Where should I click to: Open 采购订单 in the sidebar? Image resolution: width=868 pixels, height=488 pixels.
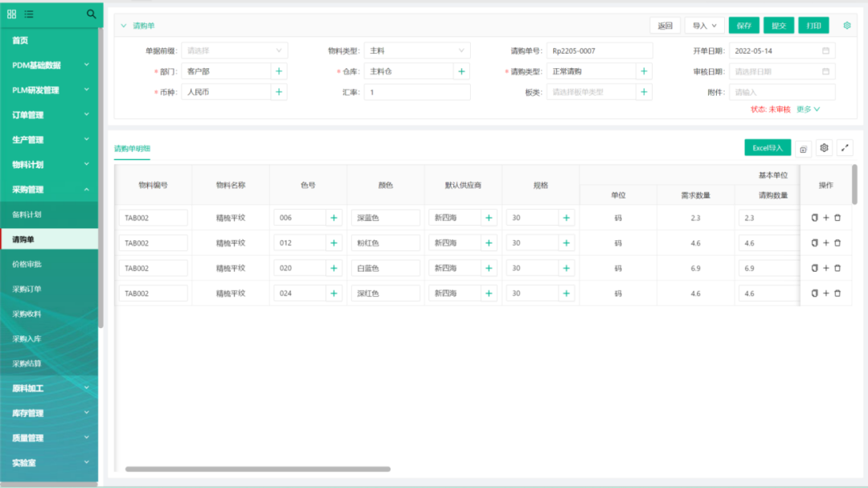click(27, 289)
